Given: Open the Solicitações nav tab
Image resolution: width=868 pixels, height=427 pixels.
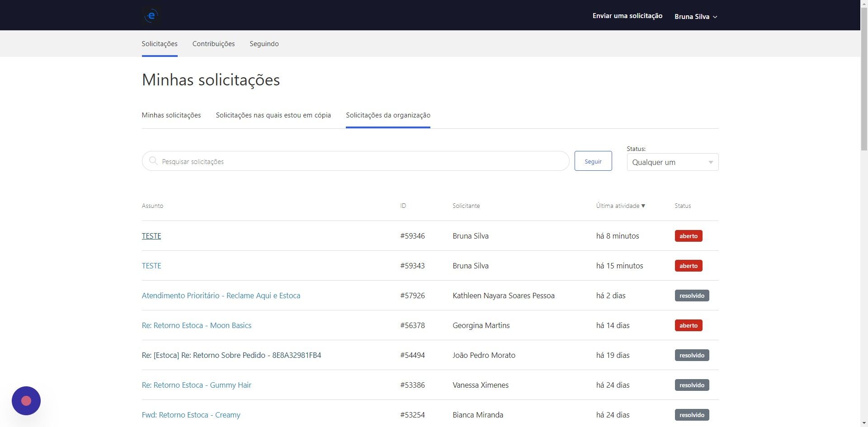Looking at the screenshot, I should click(x=160, y=44).
